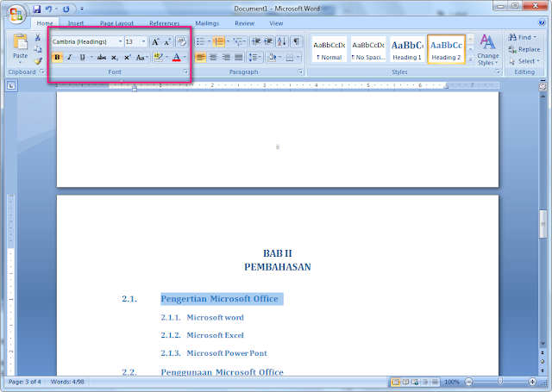Apply text highlight color marker

pyautogui.click(x=159, y=58)
